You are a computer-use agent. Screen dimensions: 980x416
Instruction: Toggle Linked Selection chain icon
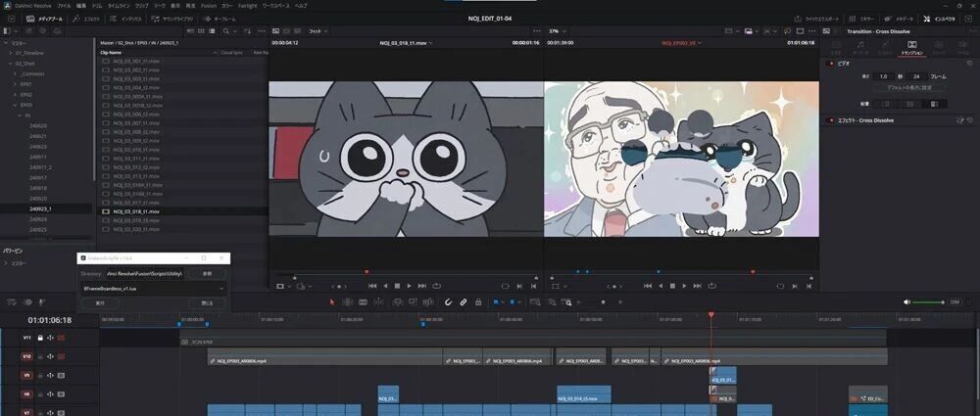[464, 302]
